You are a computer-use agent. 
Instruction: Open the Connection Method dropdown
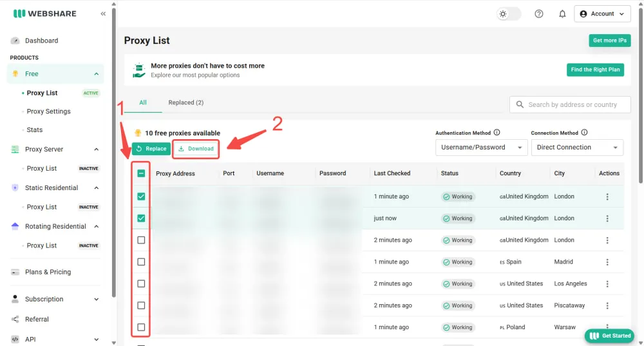pos(577,148)
